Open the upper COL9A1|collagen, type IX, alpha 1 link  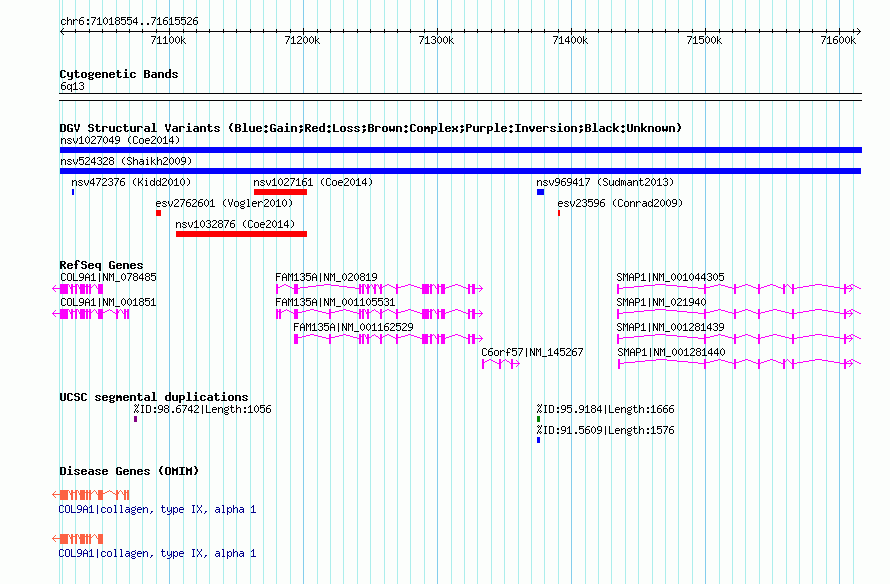(x=157, y=510)
